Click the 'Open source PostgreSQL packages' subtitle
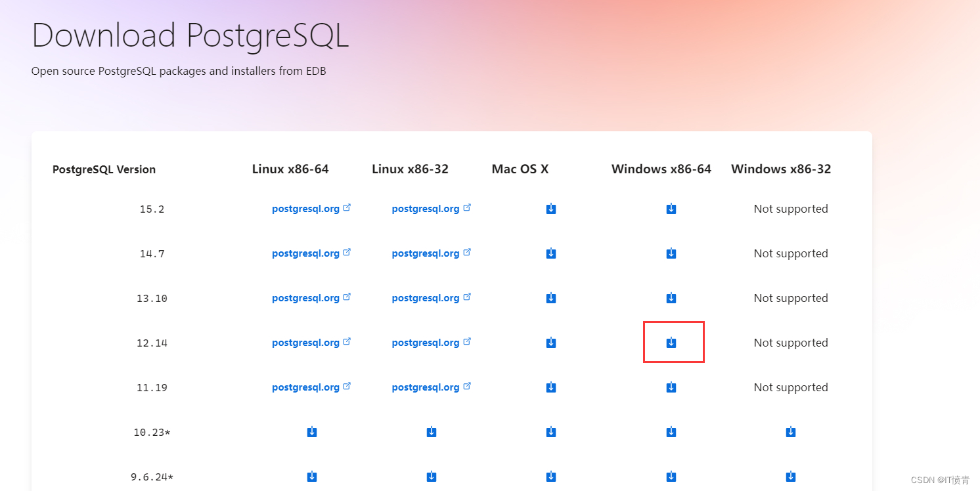This screenshot has height=491, width=980. (x=179, y=71)
